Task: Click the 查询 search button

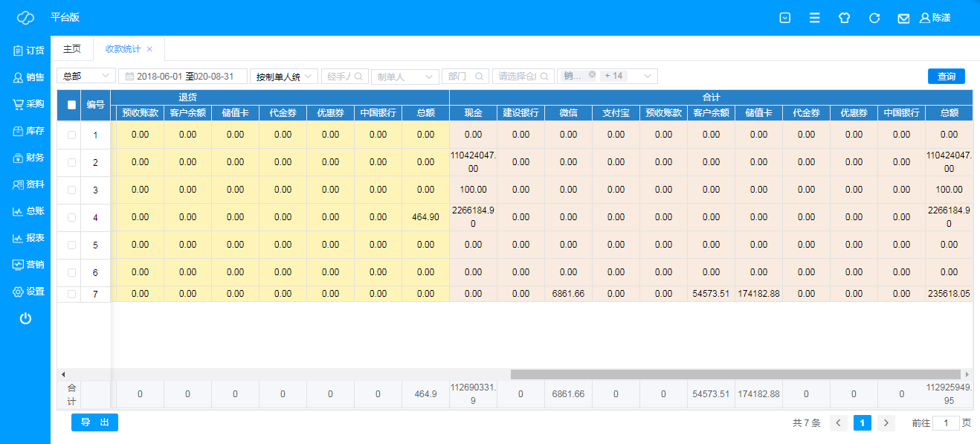Action: pyautogui.click(x=946, y=76)
